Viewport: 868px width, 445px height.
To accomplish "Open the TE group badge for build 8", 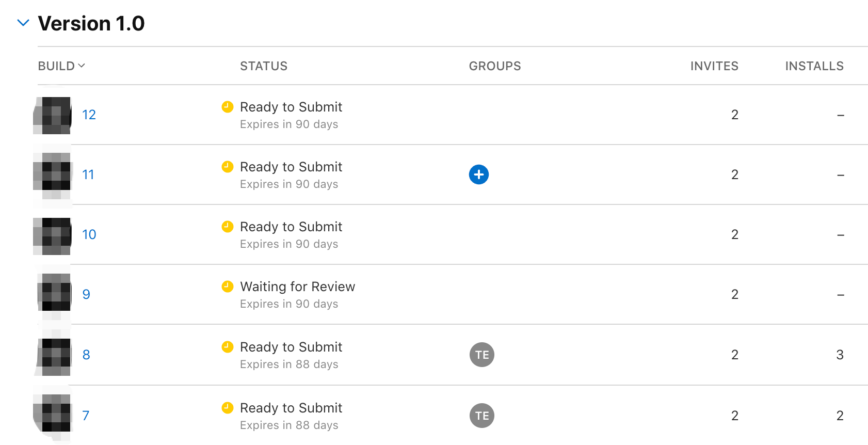I will [481, 355].
